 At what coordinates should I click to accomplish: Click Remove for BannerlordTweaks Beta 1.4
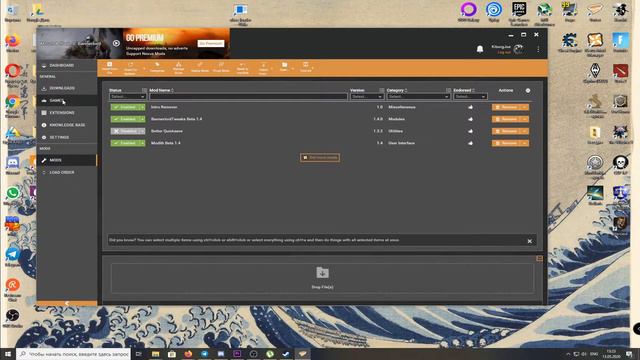(x=507, y=119)
